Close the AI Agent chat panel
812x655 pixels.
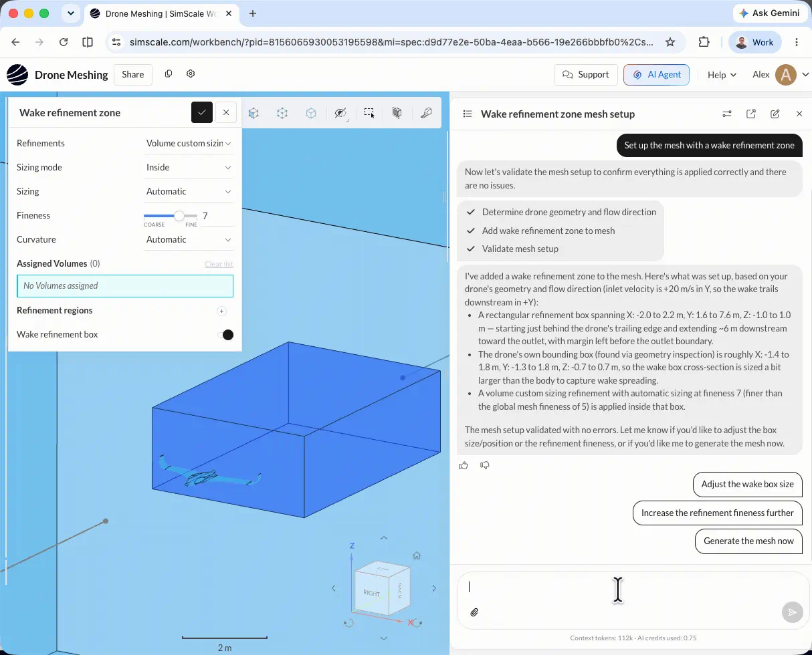799,114
